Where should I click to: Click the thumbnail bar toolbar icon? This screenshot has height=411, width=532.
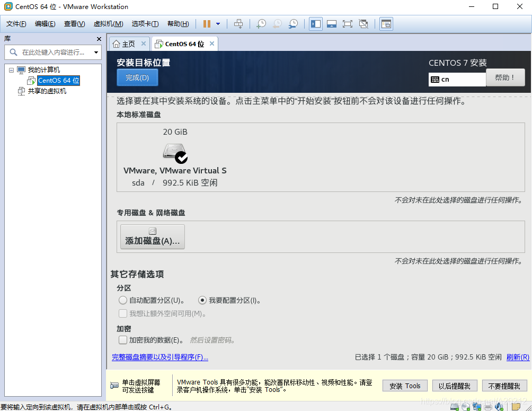332,24
